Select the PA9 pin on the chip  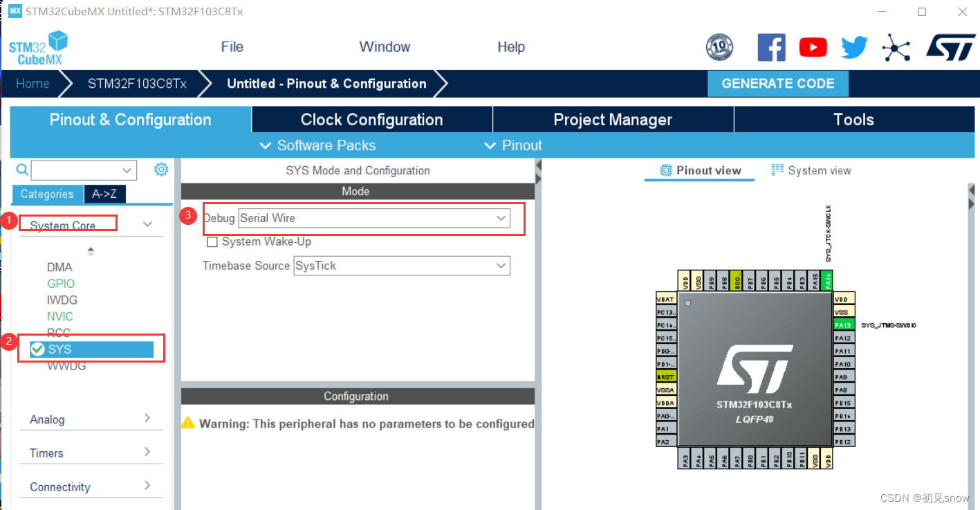coord(844,377)
